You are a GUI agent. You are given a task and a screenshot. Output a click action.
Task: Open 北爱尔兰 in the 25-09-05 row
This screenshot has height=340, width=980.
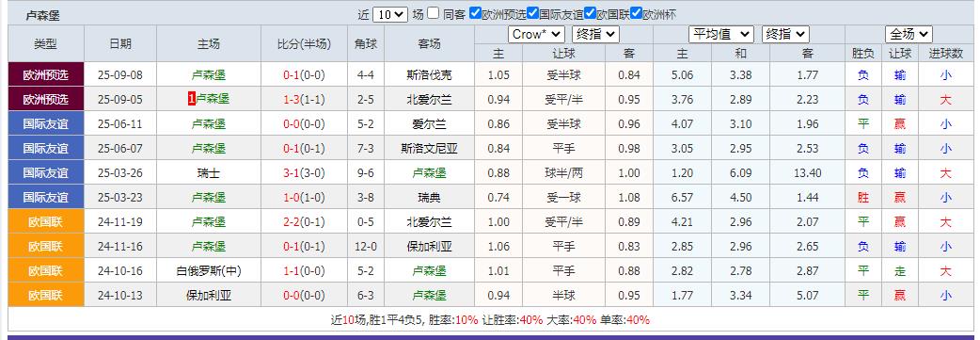[x=429, y=100]
